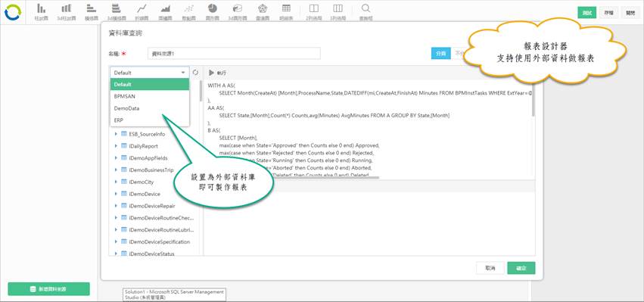Pick the 3D horizontal bar chart (3d橫條圖)

117,12
